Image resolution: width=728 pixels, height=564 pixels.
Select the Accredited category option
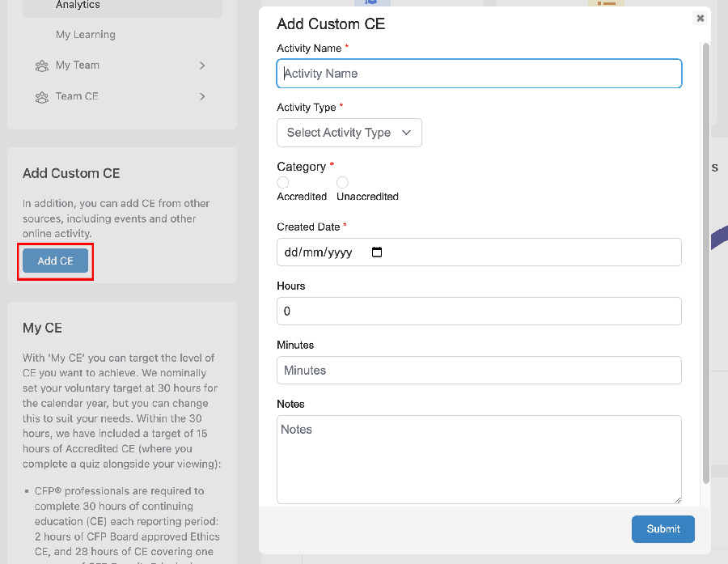[283, 183]
